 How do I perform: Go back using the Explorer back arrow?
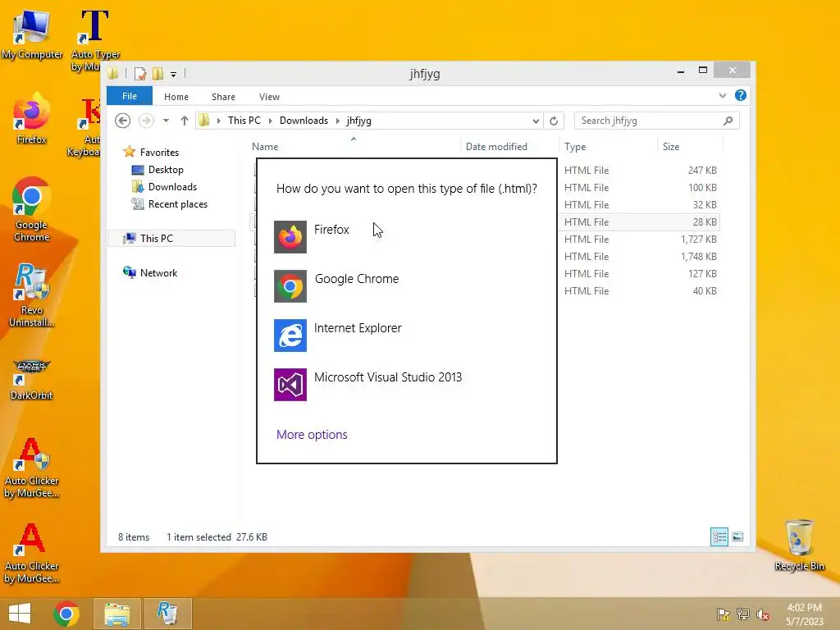pyautogui.click(x=123, y=121)
